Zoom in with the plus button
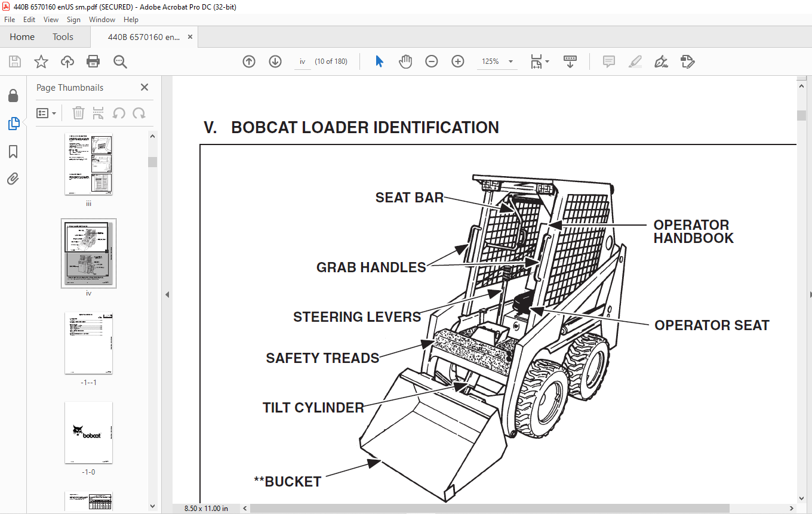This screenshot has height=514, width=812. tap(458, 61)
